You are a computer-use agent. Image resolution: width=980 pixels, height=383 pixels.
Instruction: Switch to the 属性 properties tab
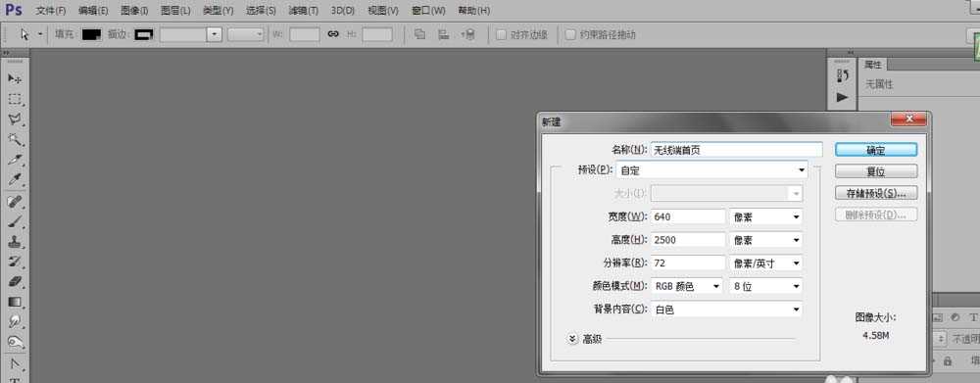pyautogui.click(x=872, y=65)
